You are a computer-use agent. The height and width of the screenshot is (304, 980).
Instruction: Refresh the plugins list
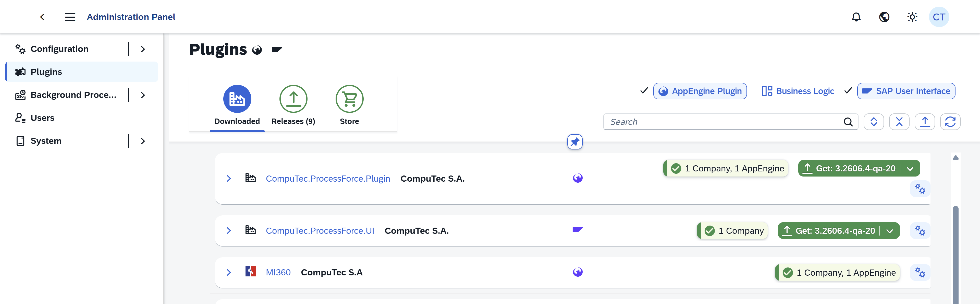click(x=950, y=122)
